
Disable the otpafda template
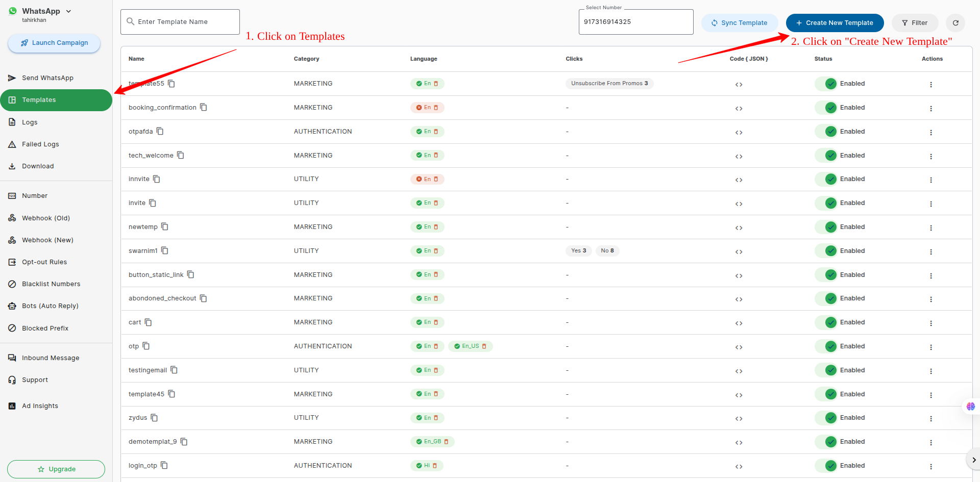point(826,132)
